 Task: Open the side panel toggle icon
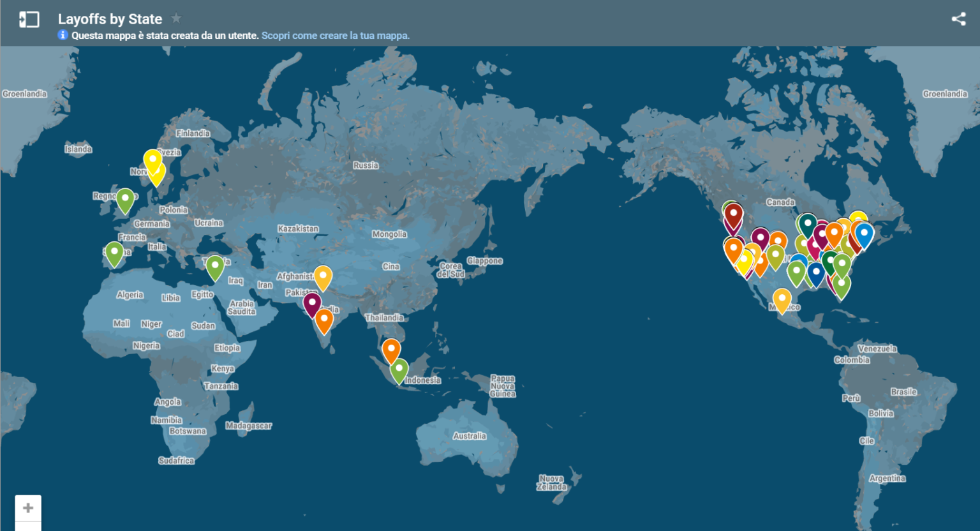click(x=29, y=20)
